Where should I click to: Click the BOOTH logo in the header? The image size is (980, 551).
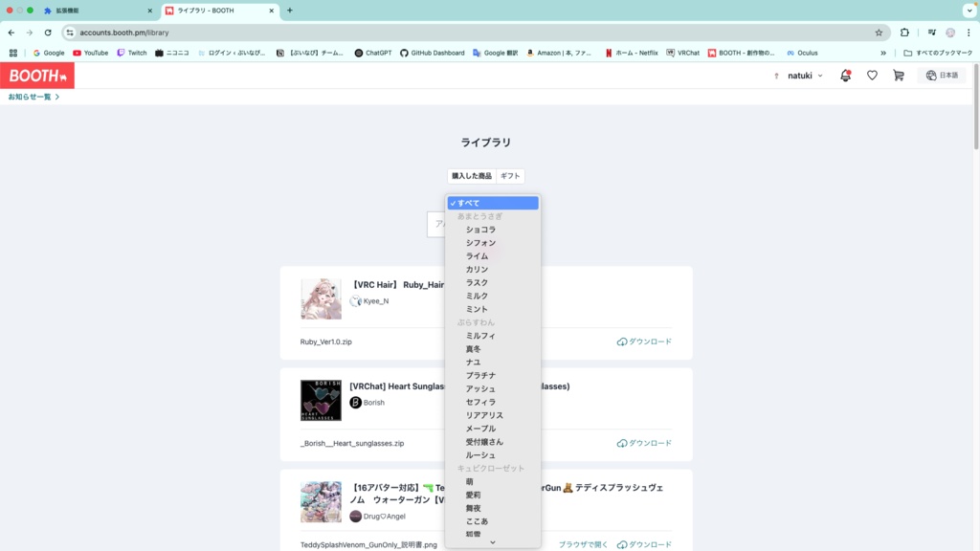click(36, 75)
